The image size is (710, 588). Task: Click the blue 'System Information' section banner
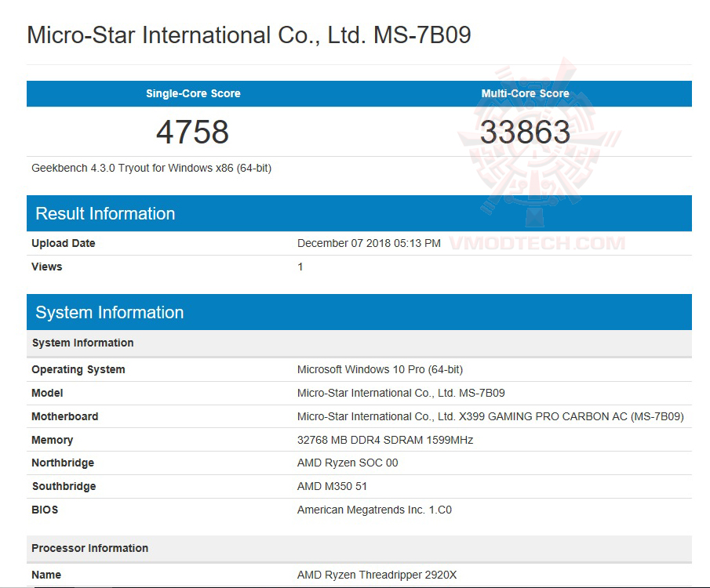(x=359, y=312)
